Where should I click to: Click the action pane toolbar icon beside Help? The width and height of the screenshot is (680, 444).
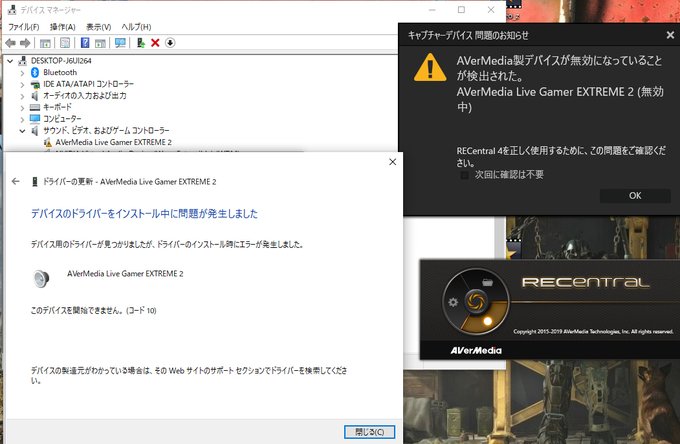pyautogui.click(x=100, y=43)
